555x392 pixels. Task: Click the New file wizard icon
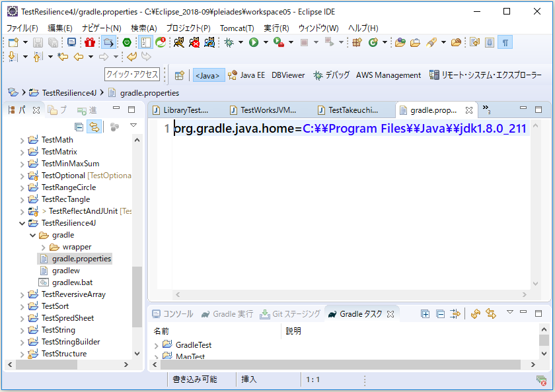click(x=13, y=42)
